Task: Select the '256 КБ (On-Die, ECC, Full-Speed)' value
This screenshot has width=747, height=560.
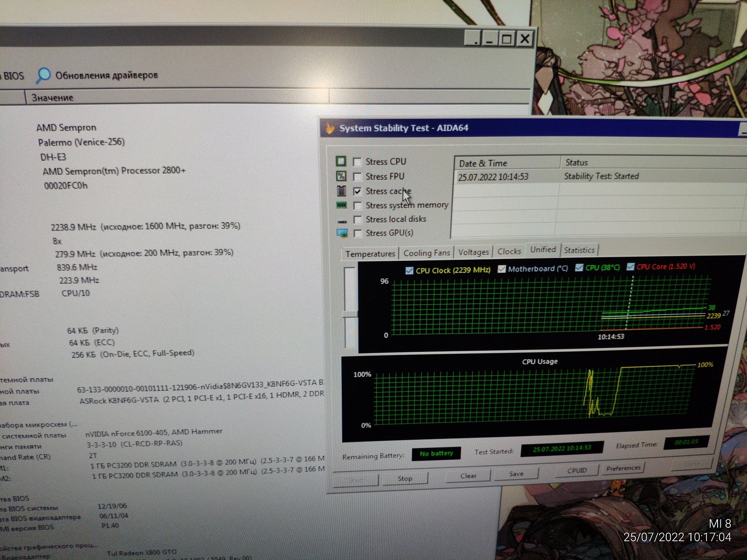Action: [x=133, y=354]
